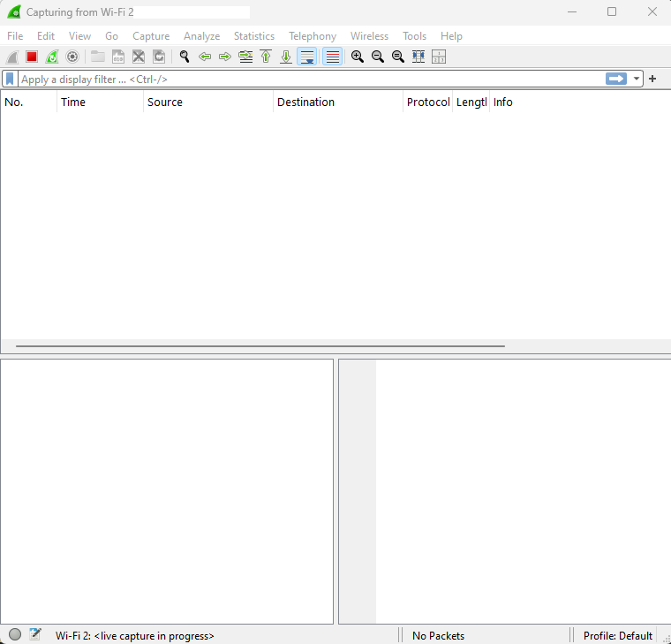The width and height of the screenshot is (671, 644).
Task: Reset text to normal size
Action: point(398,57)
